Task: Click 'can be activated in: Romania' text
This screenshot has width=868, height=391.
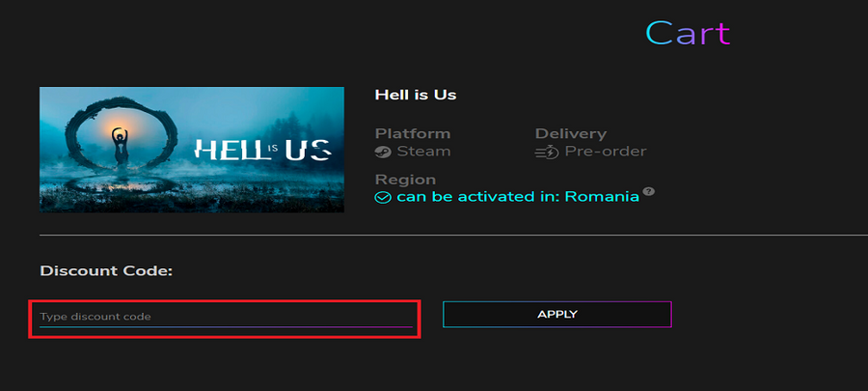Action: tap(517, 197)
